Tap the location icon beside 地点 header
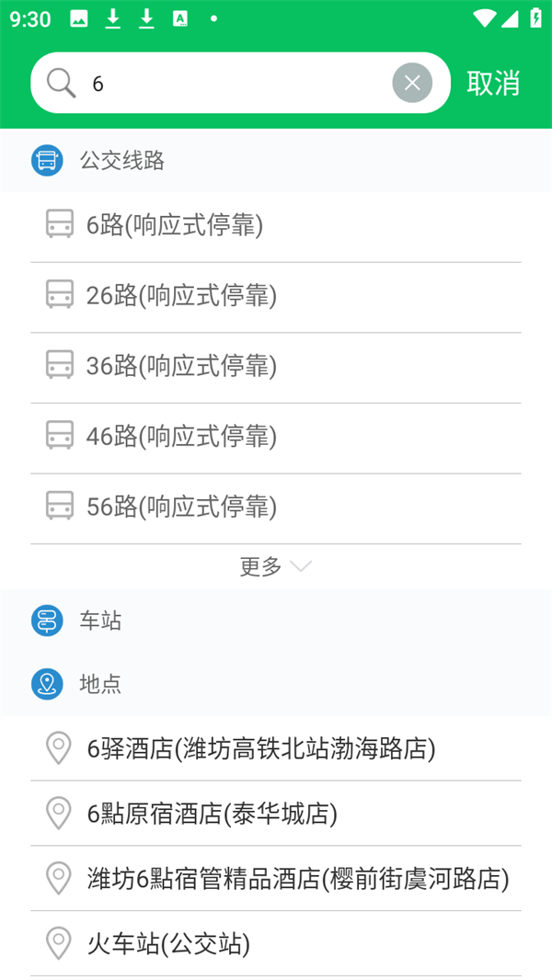Image resolution: width=552 pixels, height=980 pixels. pos(46,684)
